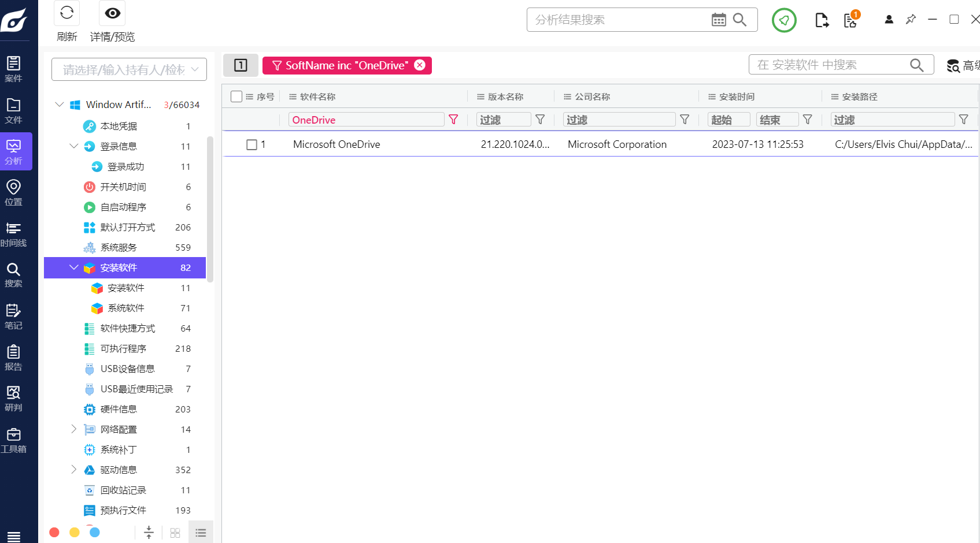Click the 起始 start time filter field
Viewport: 980px width, 543px height.
pos(729,120)
